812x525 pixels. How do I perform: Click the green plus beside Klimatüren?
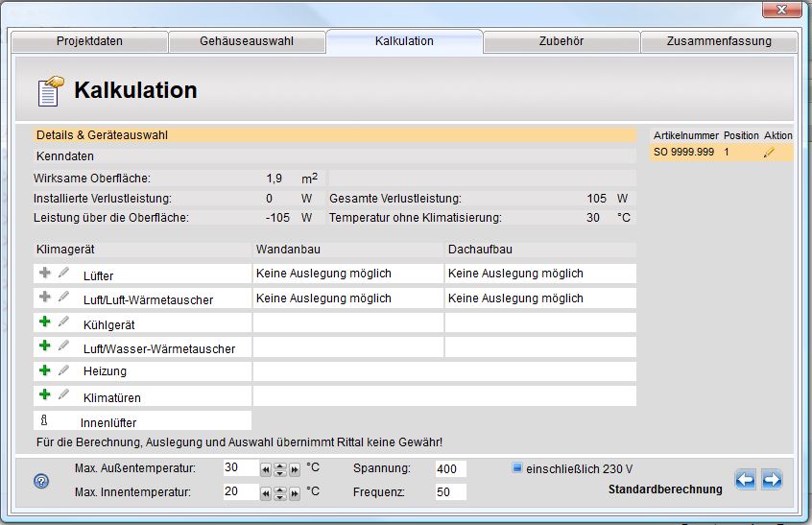click(44, 394)
